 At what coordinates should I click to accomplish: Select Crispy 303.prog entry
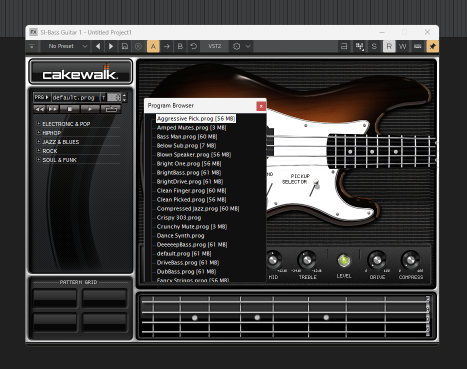point(179,218)
